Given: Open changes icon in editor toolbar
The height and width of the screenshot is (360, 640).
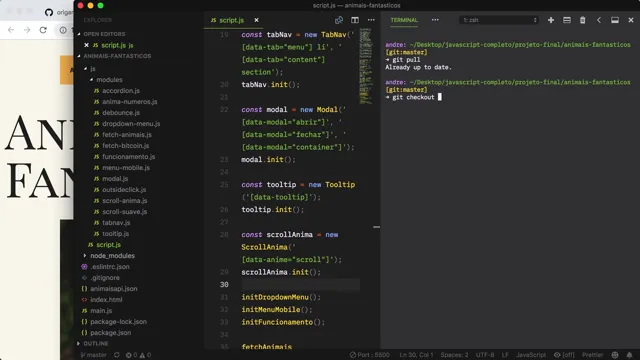Looking at the screenshot, I should click(339, 20).
